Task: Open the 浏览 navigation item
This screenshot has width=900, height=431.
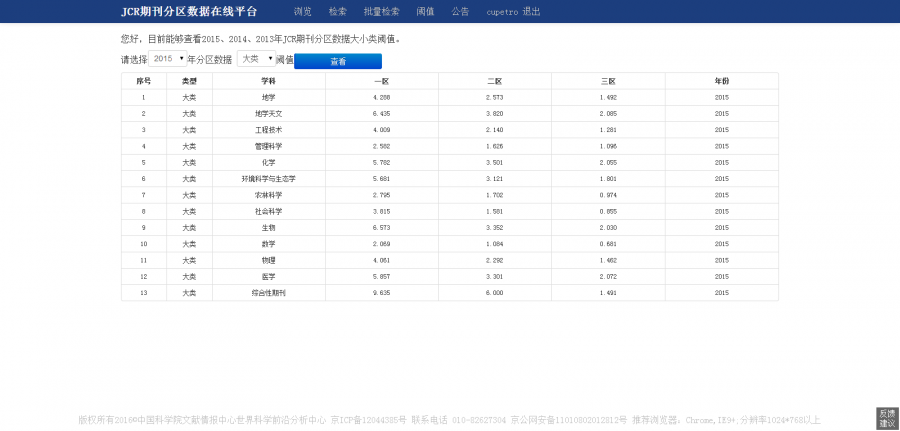Action: pyautogui.click(x=302, y=11)
